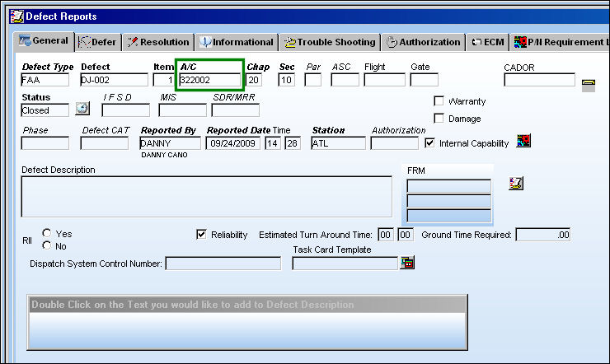Click the Defect Reports title bar icon
This screenshot has width=610, height=364.
[x=16, y=16]
